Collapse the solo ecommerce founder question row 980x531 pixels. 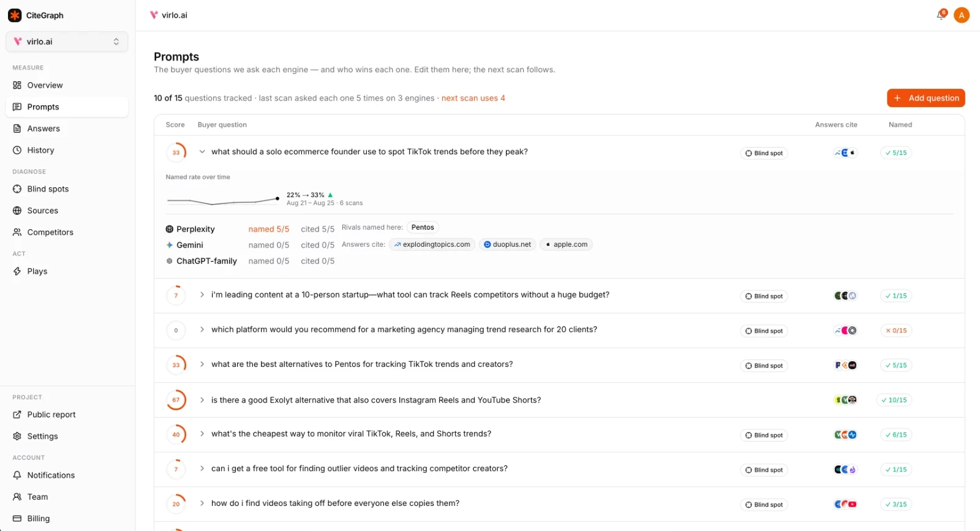202,152
